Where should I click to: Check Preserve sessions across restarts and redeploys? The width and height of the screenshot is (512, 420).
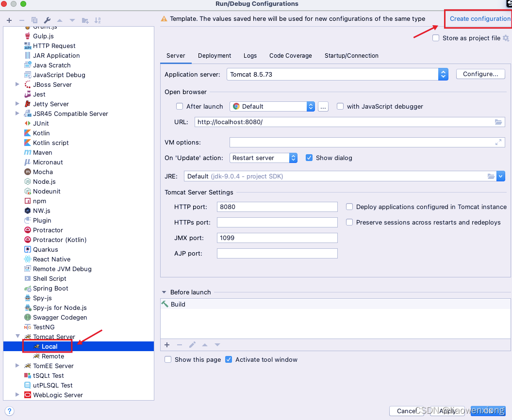[349, 223]
